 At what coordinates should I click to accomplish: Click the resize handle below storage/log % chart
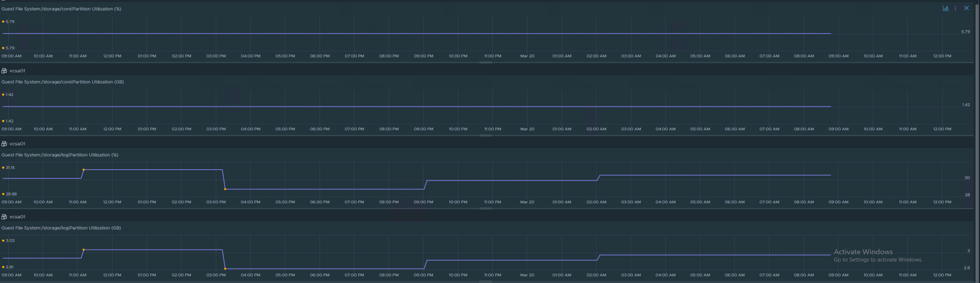pos(485,209)
